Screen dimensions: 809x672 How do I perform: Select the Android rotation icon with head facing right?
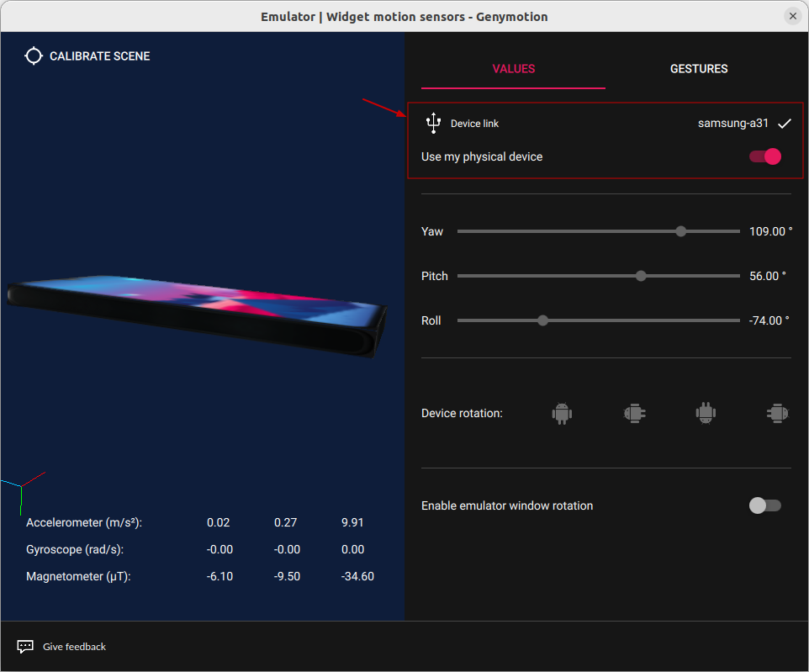776,413
